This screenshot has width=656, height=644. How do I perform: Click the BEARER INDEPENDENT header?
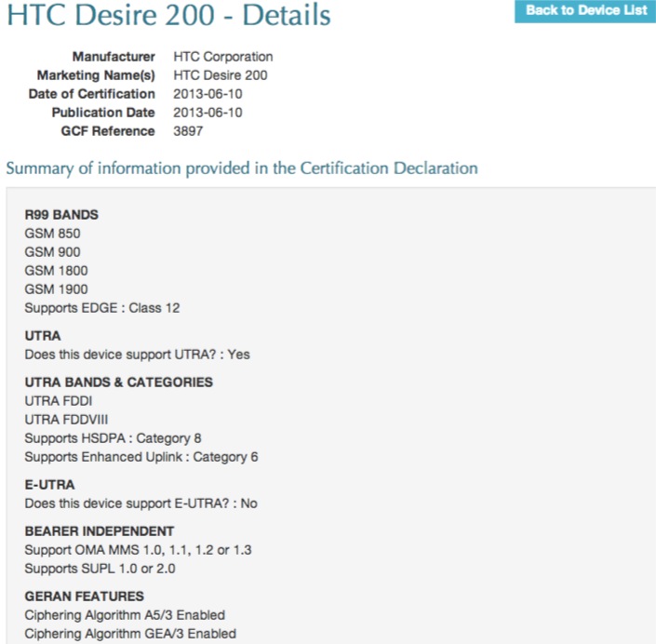coord(100,531)
